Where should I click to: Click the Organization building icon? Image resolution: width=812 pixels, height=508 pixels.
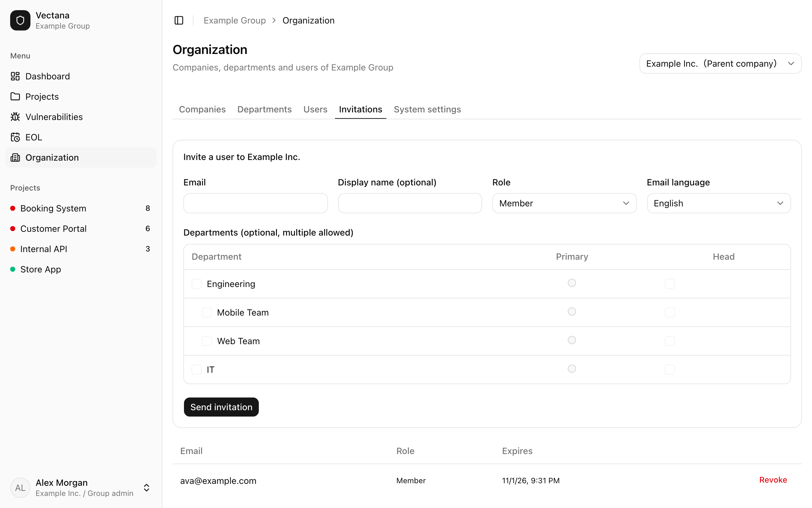(15, 157)
